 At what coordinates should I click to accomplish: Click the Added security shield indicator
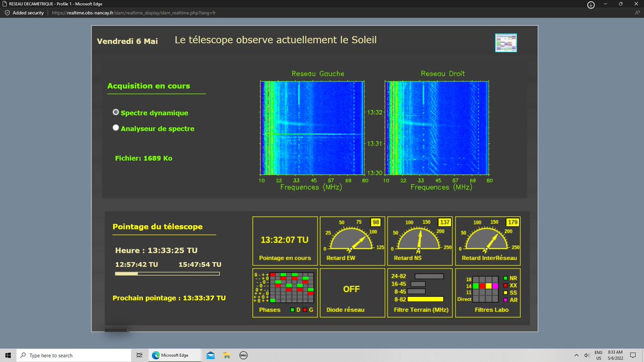(x=25, y=13)
